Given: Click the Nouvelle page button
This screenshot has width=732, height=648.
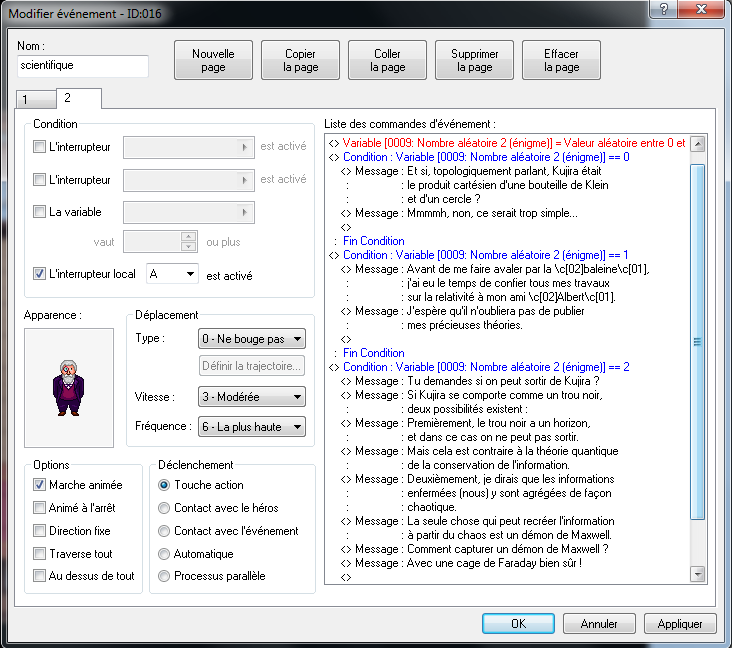Looking at the screenshot, I should (x=213, y=60).
